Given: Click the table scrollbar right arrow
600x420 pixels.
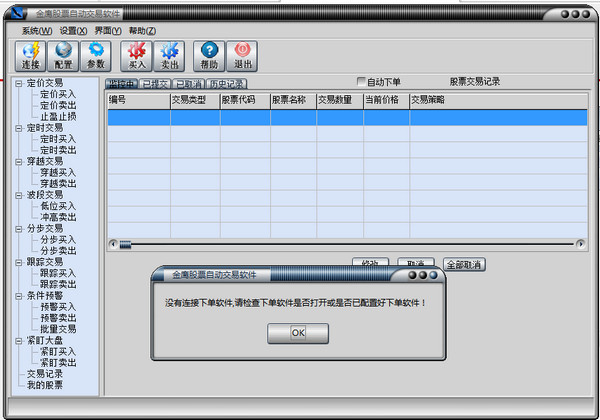Looking at the screenshot, I should [x=580, y=244].
